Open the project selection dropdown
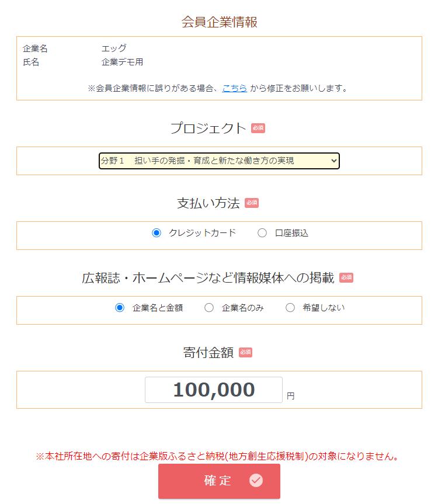 [x=218, y=161]
